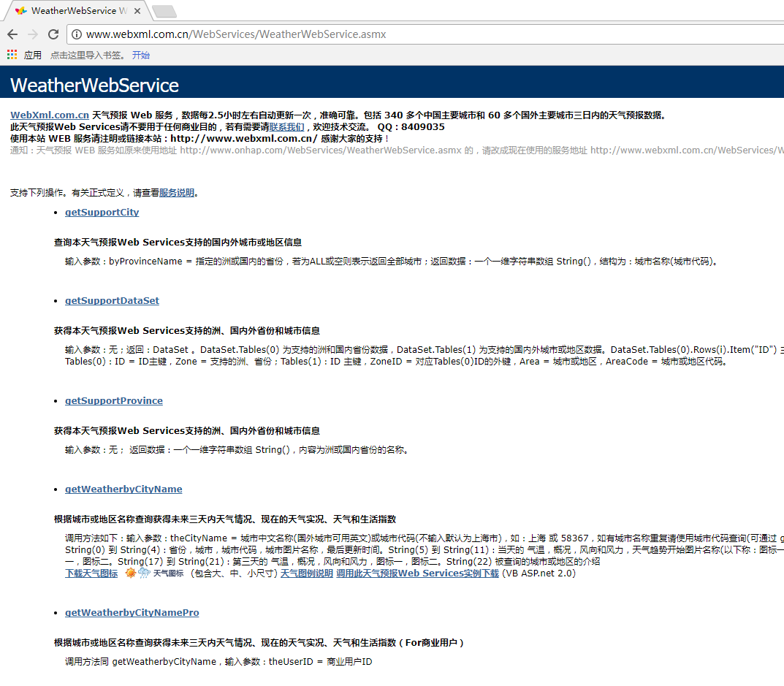Open the getWeatherbyCityName operation
This screenshot has width=784, height=686.
pos(123,489)
